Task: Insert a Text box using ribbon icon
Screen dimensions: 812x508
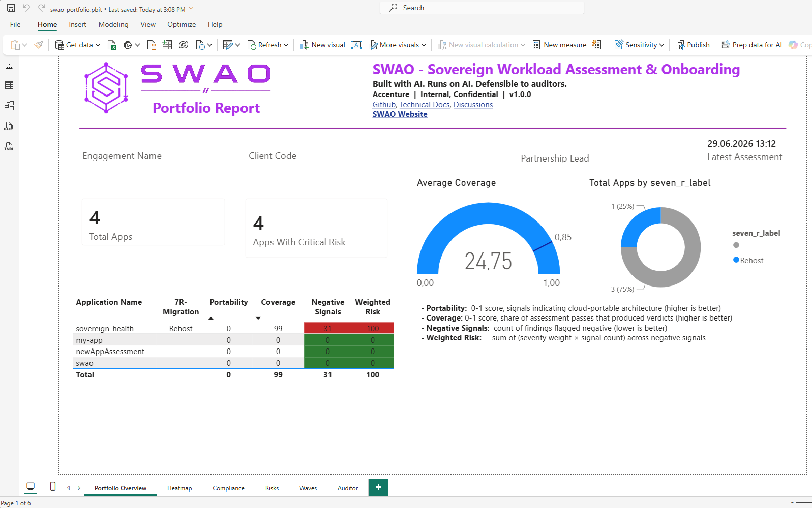Action: (x=356, y=45)
